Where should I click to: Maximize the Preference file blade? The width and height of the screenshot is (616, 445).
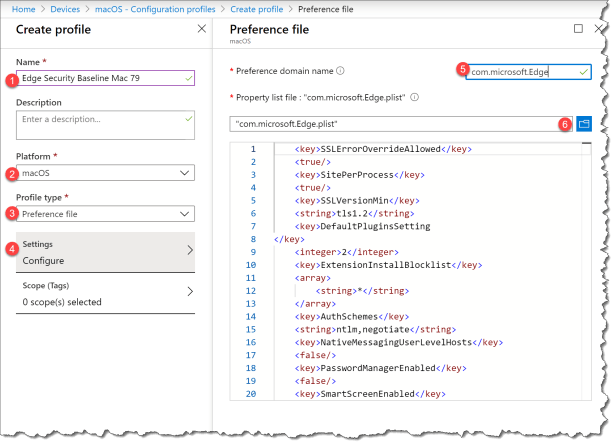point(578,29)
